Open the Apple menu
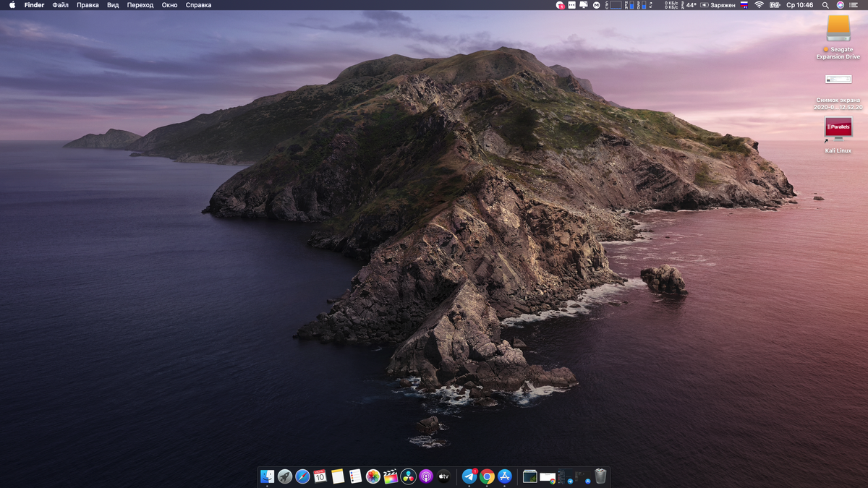The width and height of the screenshot is (868, 488). [x=12, y=5]
